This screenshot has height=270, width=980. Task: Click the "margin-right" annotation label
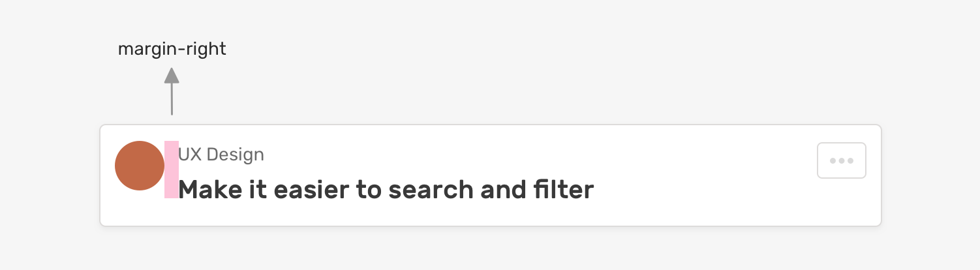172,49
